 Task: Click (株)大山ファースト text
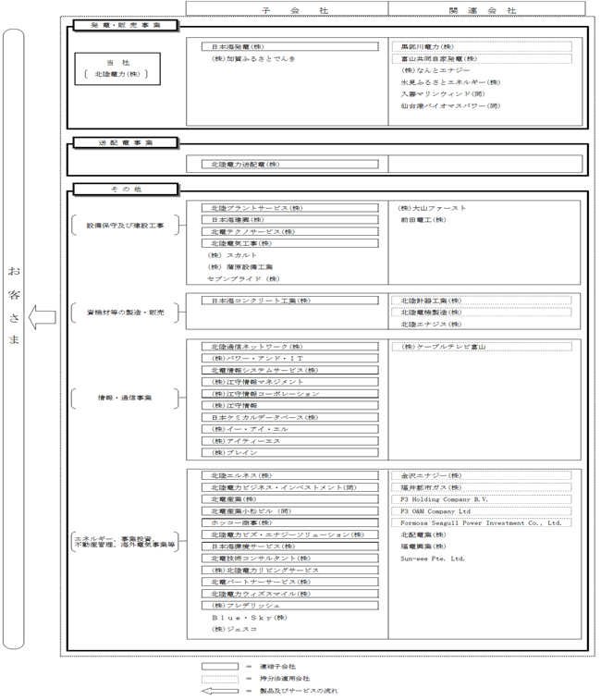(432, 208)
